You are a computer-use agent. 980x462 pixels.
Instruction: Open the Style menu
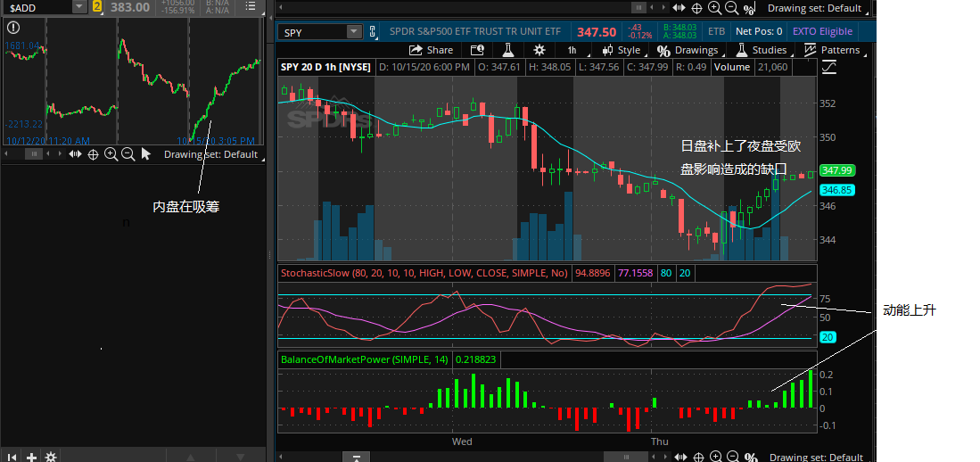tap(622, 50)
